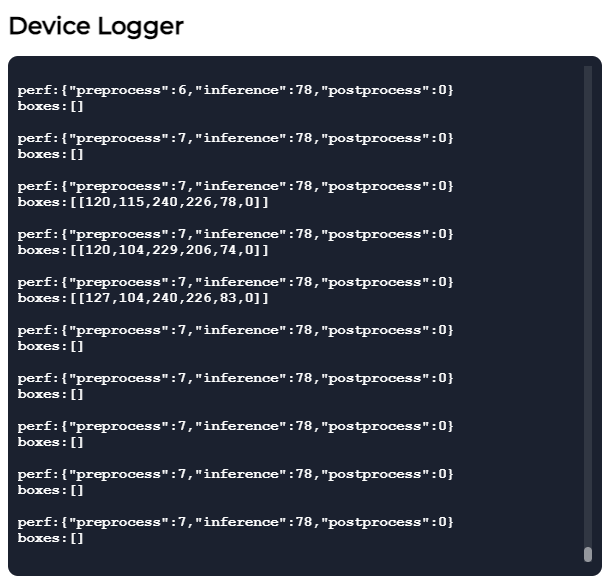Click the first empty boxes line in the log
Image resolution: width=607 pixels, height=577 pixels.
pyautogui.click(x=51, y=106)
